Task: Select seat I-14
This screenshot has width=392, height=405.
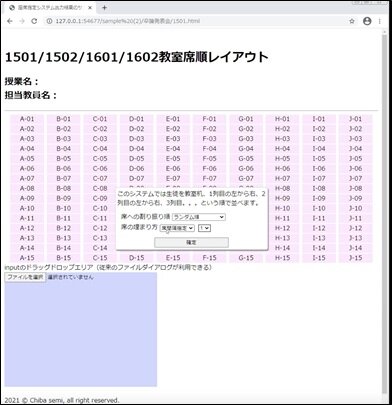Action: 319,248
